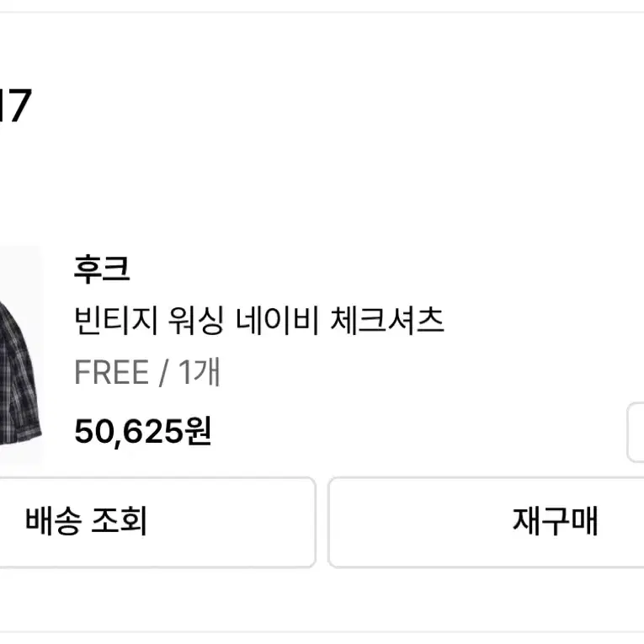Open the 후크 brand name link
The image size is (644, 644).
tap(102, 269)
